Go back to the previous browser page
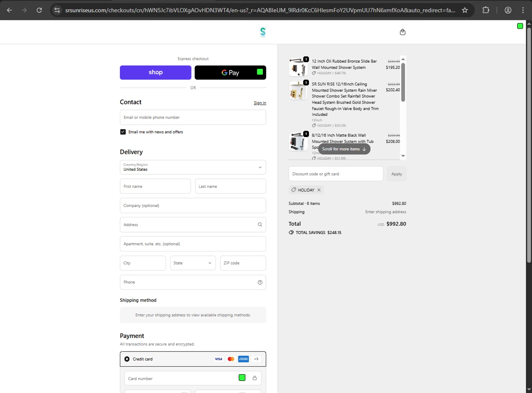The width and height of the screenshot is (532, 393). tap(10, 10)
